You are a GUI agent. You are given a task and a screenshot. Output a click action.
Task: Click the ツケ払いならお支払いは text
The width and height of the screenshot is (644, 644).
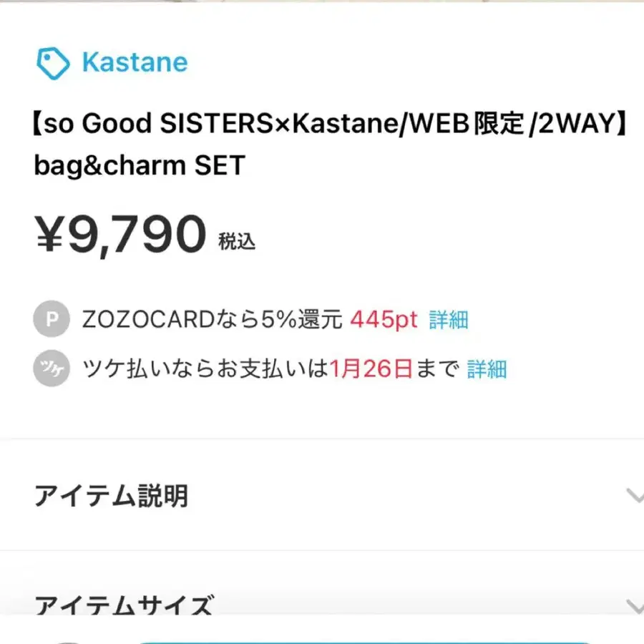[x=205, y=369]
